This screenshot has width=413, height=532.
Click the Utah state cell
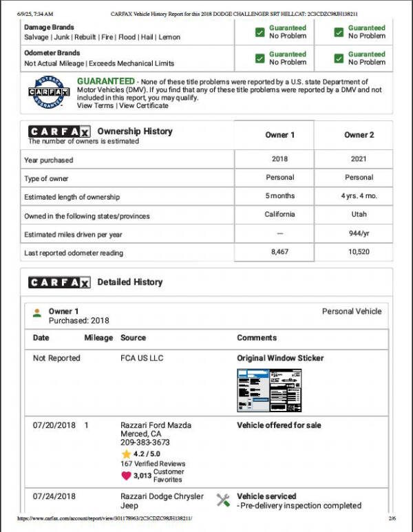point(359,214)
